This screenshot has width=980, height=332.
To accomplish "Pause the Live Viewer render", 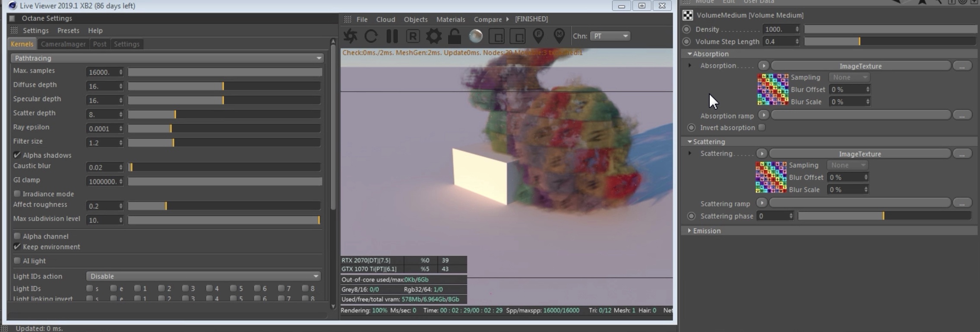I will 392,36.
